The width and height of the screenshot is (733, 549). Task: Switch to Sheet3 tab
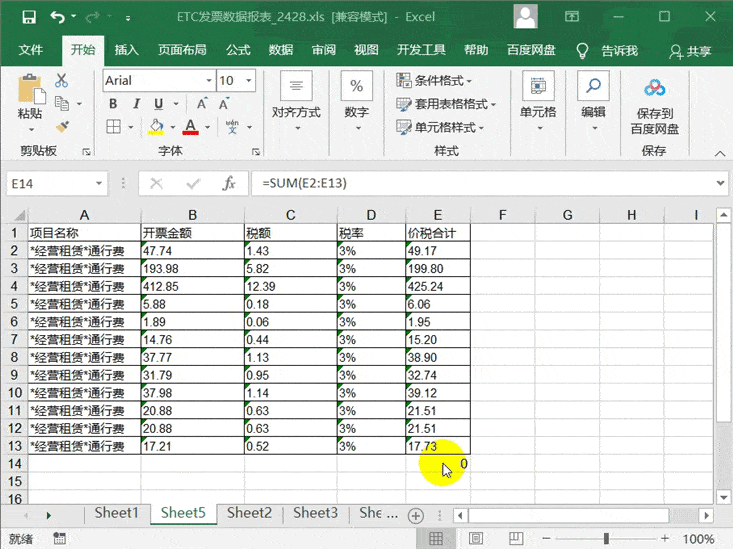point(316,513)
